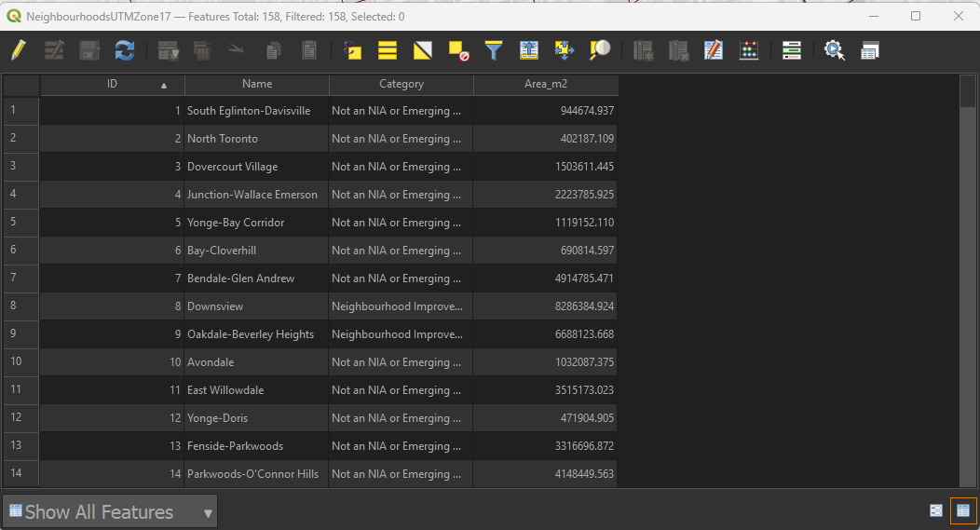Click the Yonge-Doris name cell
Screen dimensions: 980x530
coord(256,418)
